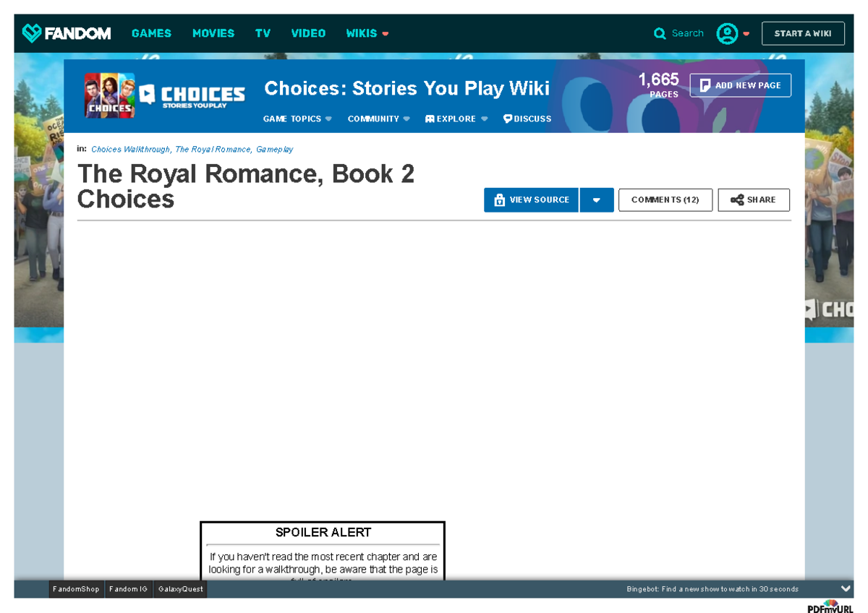Click the Choices Stories You Play logo

coord(192,95)
